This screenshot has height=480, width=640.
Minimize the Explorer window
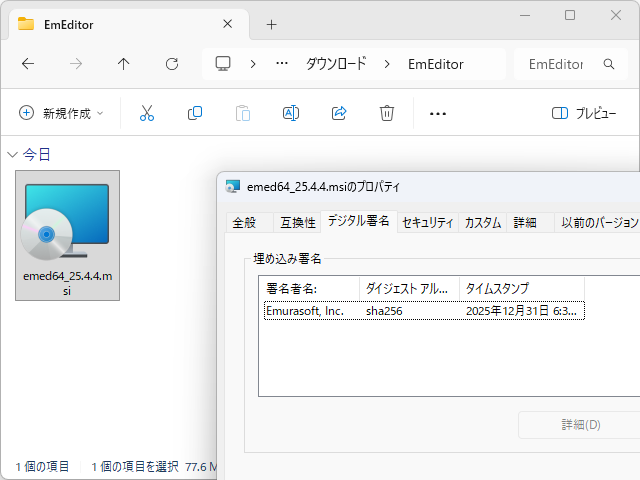pos(525,16)
